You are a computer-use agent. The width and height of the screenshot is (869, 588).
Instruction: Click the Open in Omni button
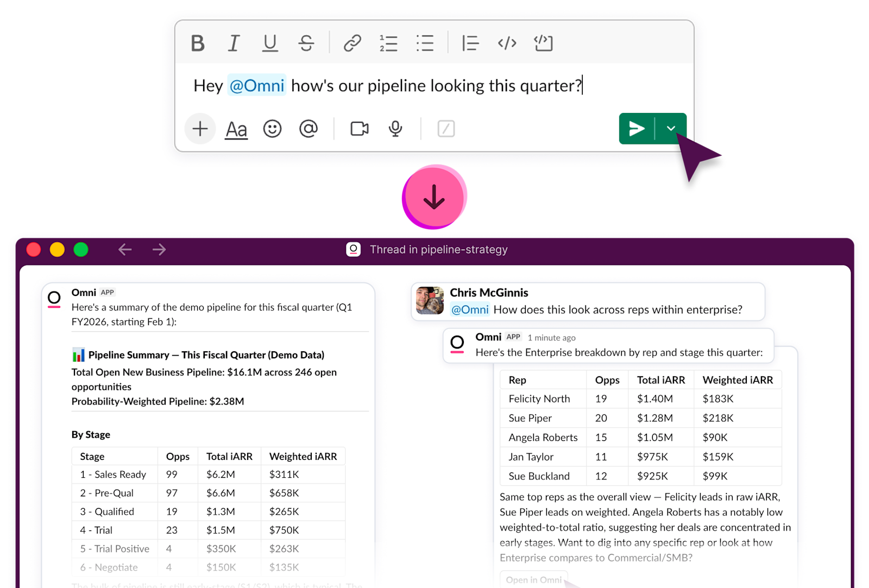534,579
